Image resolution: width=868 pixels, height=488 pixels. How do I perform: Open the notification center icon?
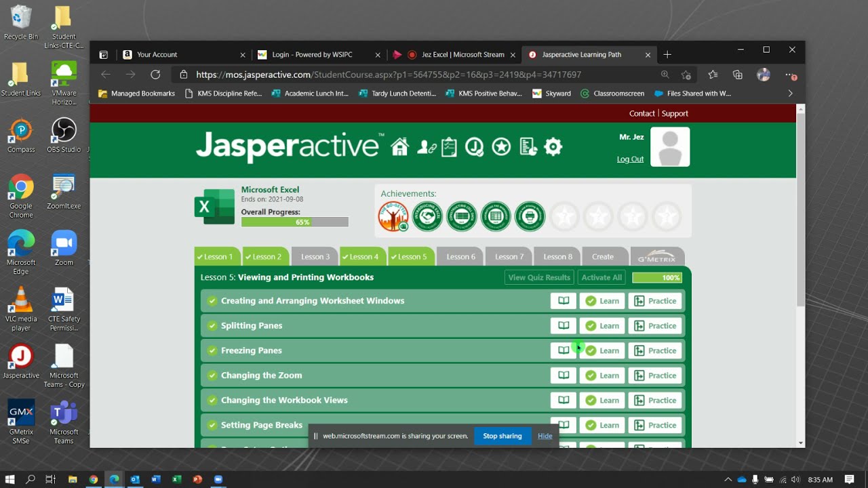coord(850,479)
